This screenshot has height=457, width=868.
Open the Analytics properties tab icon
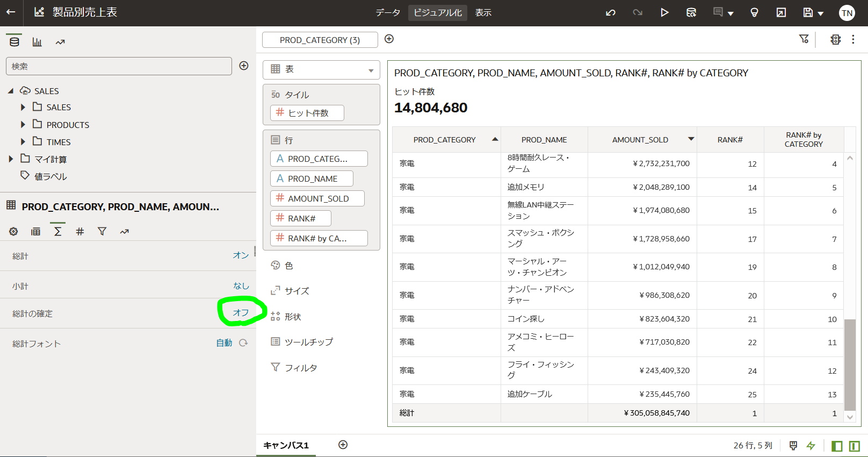[x=124, y=231]
